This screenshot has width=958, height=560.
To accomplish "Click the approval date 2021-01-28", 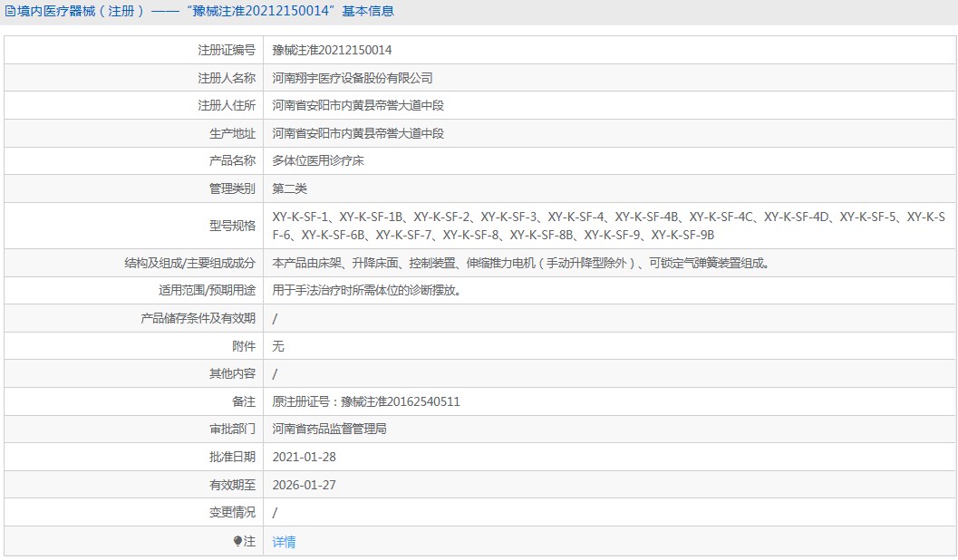I will click(304, 457).
